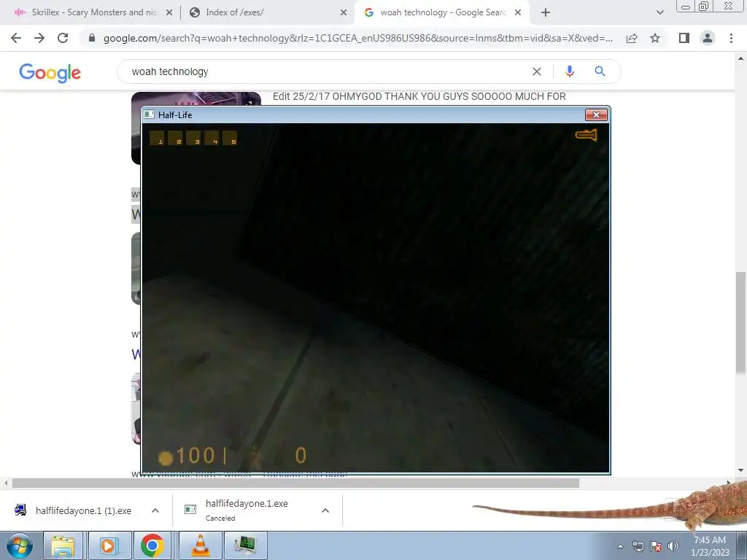
Task: Select the woah technology Google Search tab
Action: point(441,12)
